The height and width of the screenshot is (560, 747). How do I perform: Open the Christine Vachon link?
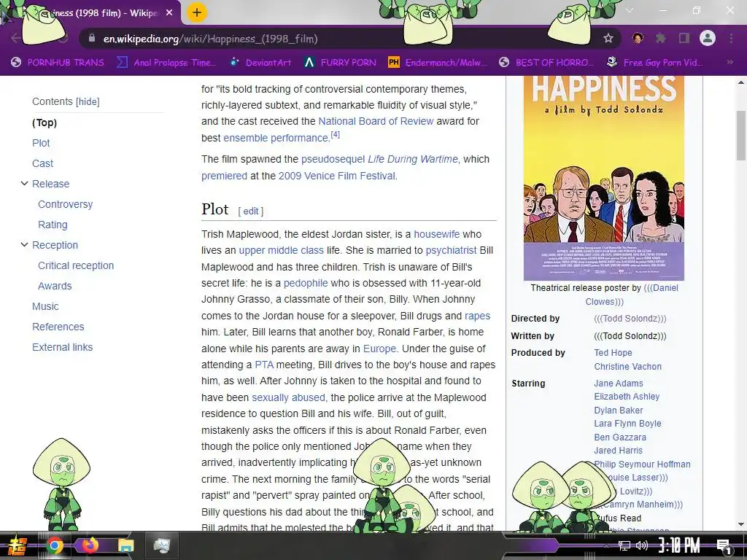click(x=628, y=367)
